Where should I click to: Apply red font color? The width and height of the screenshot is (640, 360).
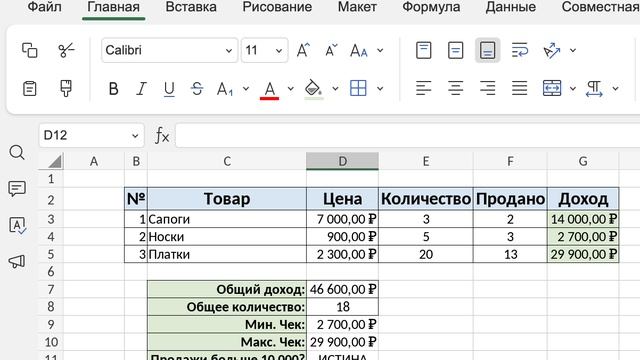[x=269, y=89]
